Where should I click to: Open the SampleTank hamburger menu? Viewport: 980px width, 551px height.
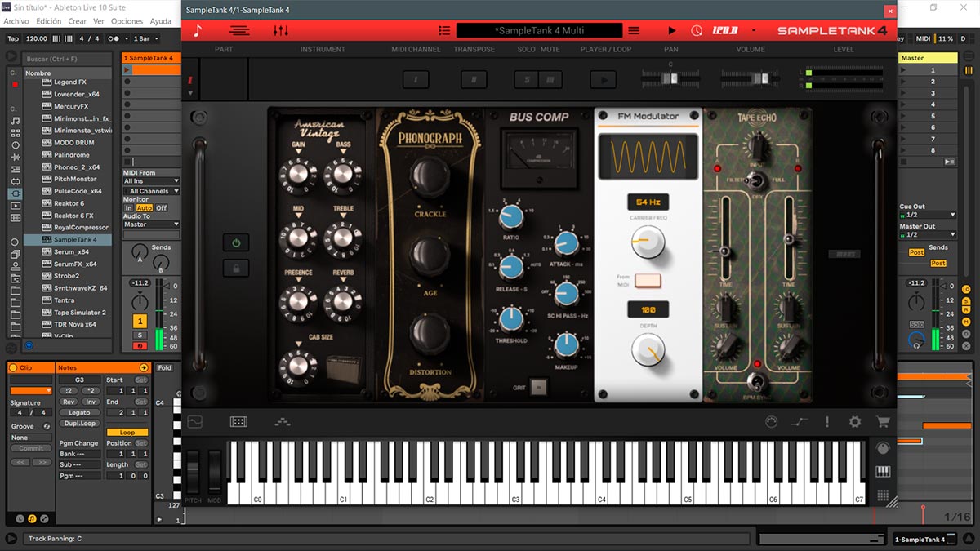tap(633, 30)
